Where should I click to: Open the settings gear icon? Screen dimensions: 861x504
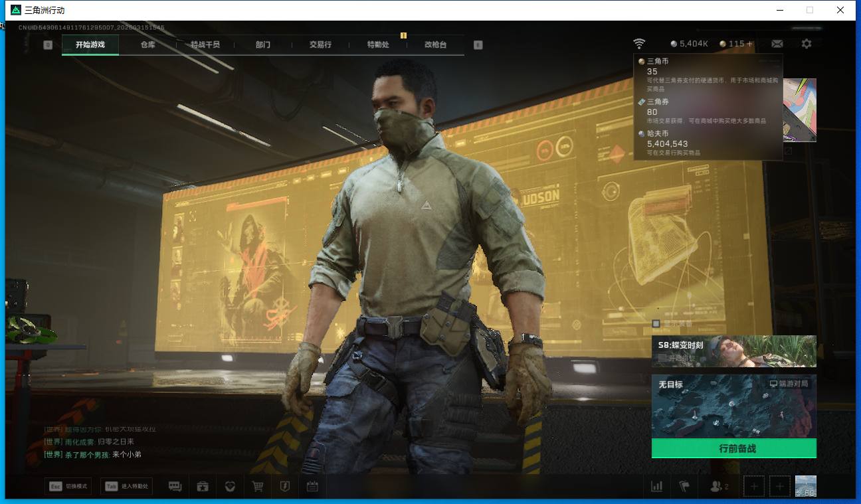(x=807, y=44)
